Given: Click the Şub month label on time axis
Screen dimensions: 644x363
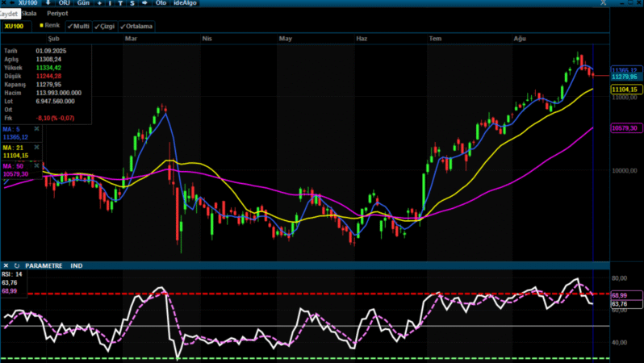Looking at the screenshot, I should [x=54, y=39].
